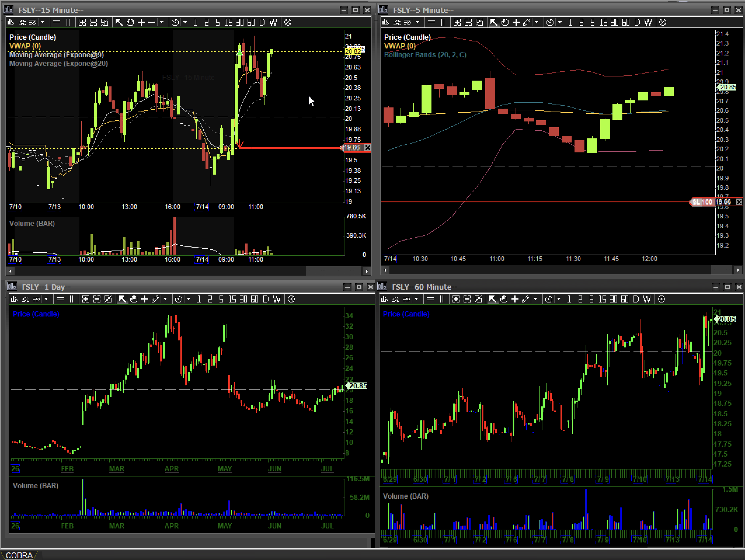Select the hand pan tool in 15 Minute chart
This screenshot has height=560, width=745.
tap(130, 22)
